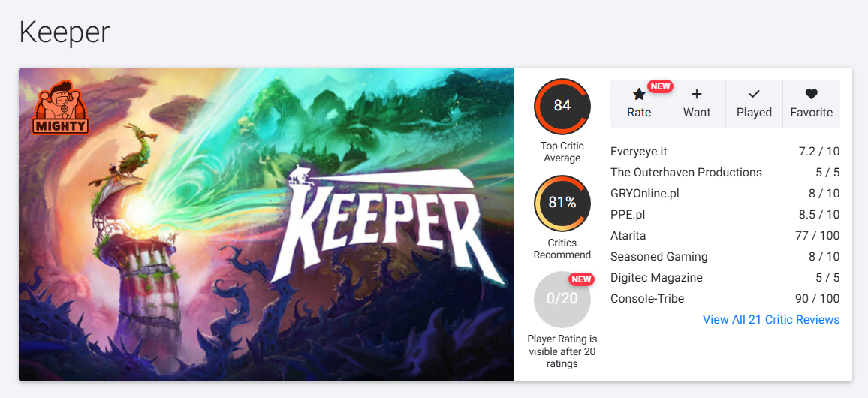The height and width of the screenshot is (398, 868).
Task: Open the Everyeye.it review
Action: (x=639, y=152)
